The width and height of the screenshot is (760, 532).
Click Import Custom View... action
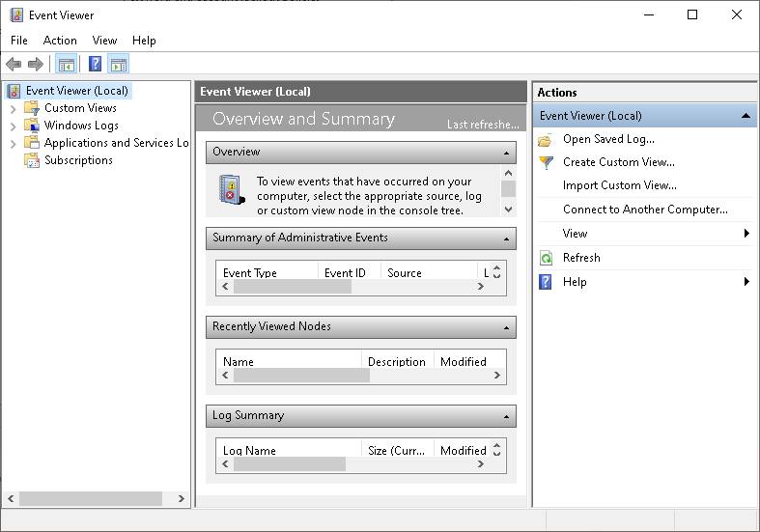tap(619, 185)
